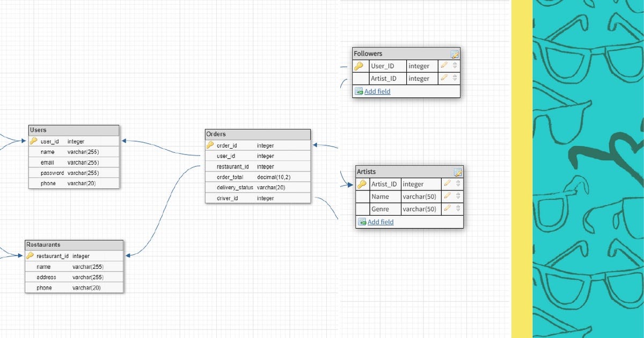
Task: Select the Followers table header
Action: point(406,54)
